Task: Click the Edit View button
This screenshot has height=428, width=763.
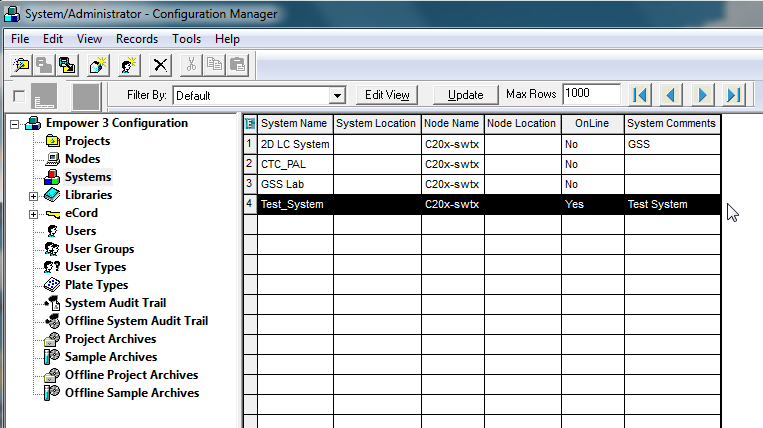Action: (387, 95)
